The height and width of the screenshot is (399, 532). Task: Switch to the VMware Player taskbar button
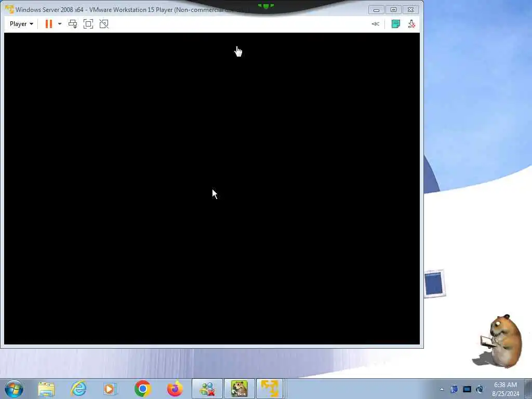click(x=270, y=389)
